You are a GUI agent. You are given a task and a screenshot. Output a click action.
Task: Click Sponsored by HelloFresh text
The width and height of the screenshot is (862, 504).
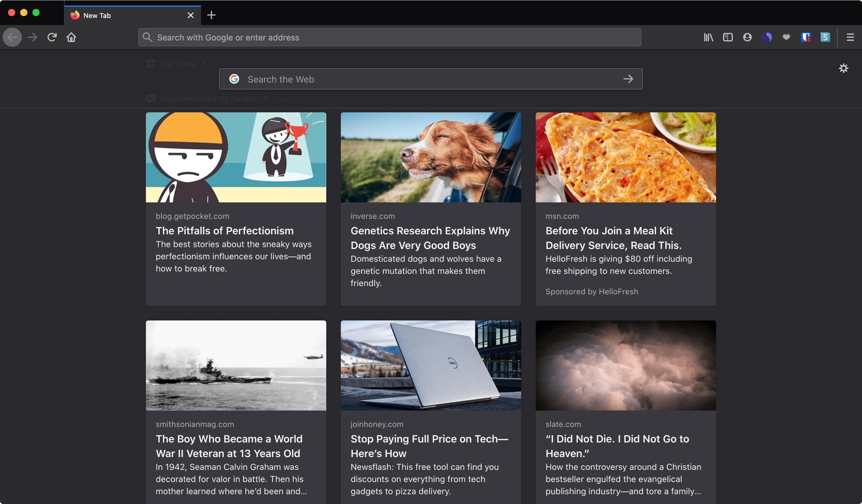[x=592, y=291]
